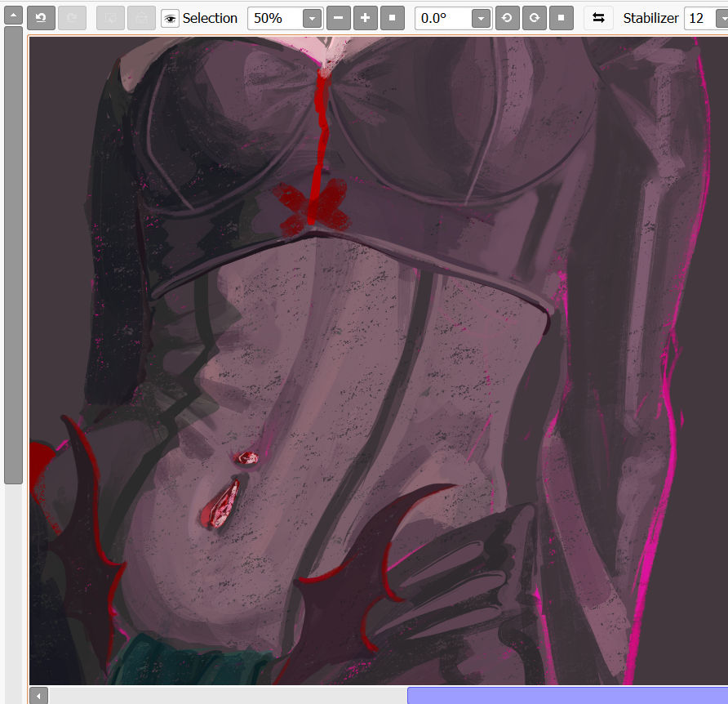
Task: Toggle the show Selection eye icon
Action: pos(170,19)
